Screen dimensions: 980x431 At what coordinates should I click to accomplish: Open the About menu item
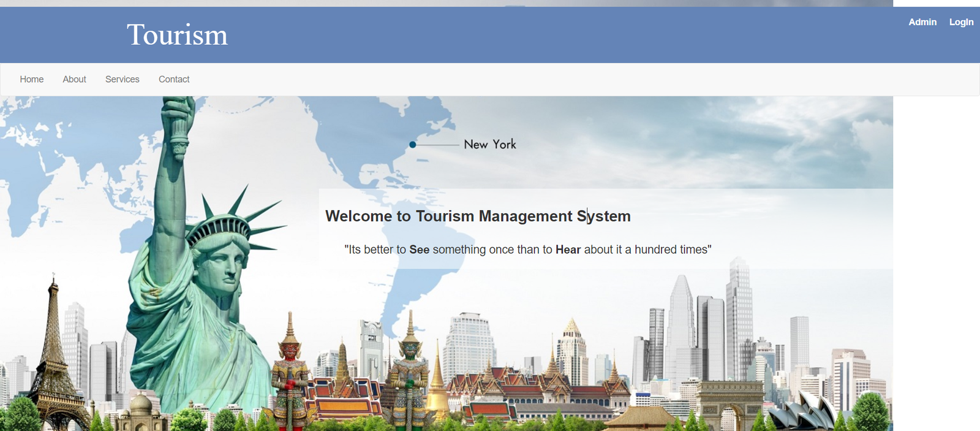pyautogui.click(x=74, y=79)
